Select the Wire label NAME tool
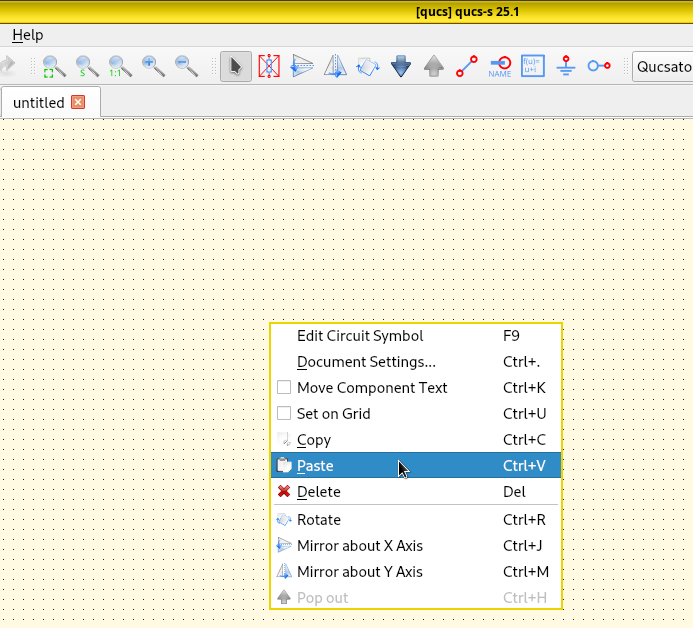Screen dimensions: 693x628 (x=500, y=67)
